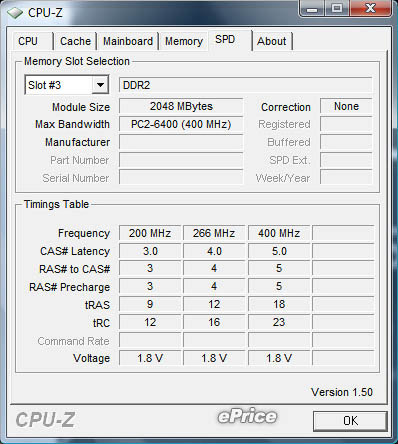Viewport: 398px width, 444px height.
Task: Click the tRC value 23 cell
Action: [279, 323]
